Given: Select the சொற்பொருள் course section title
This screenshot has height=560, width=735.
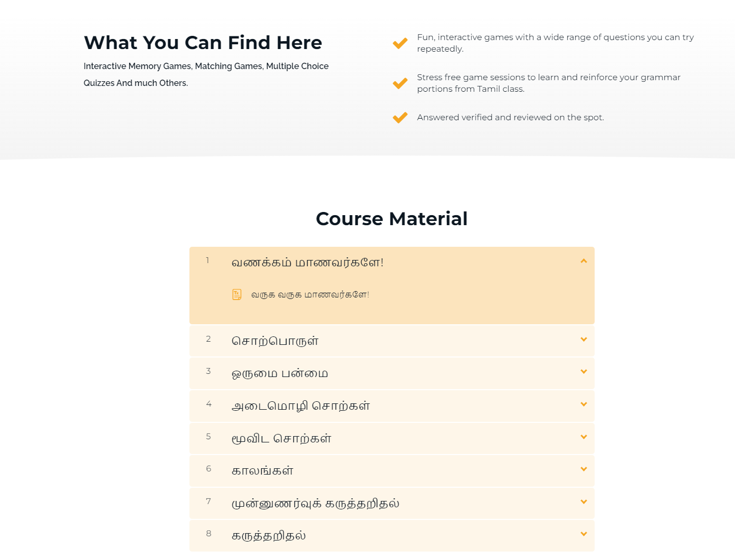Looking at the screenshot, I should click(x=275, y=341).
